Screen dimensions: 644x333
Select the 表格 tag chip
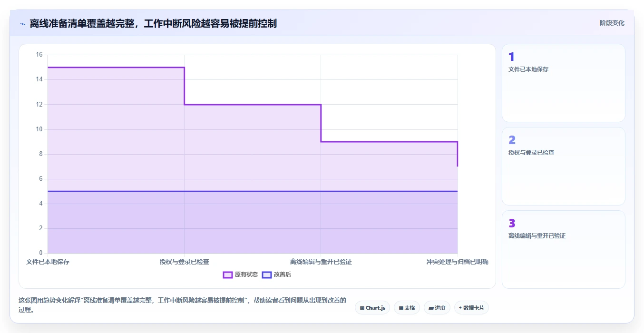pyautogui.click(x=407, y=308)
